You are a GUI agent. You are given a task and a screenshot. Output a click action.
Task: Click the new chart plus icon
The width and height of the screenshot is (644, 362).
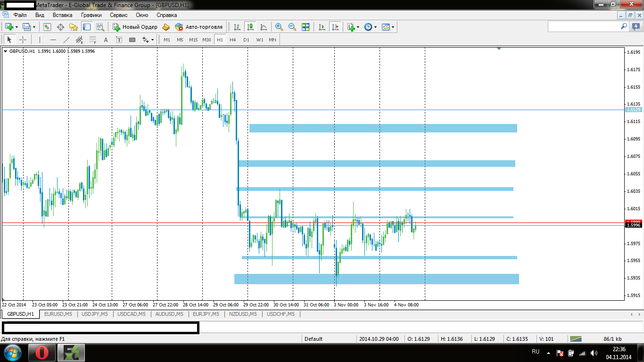tap(8, 27)
